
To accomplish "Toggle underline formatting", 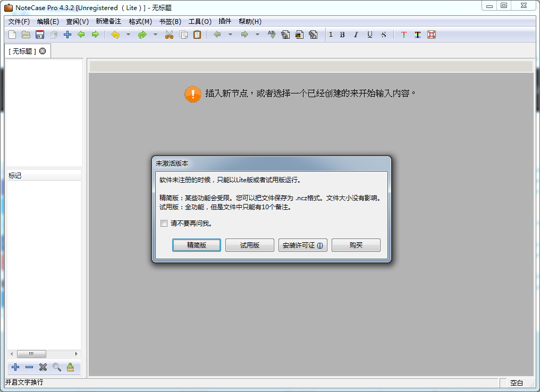I will pyautogui.click(x=369, y=35).
